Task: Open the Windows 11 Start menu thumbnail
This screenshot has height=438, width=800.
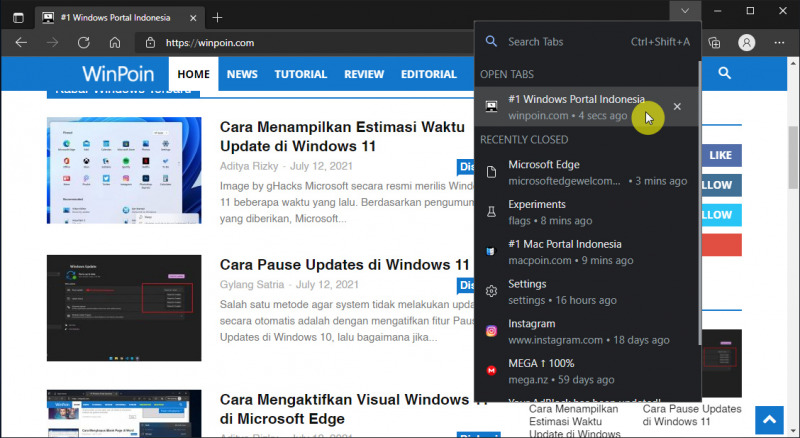Action: click(124, 171)
